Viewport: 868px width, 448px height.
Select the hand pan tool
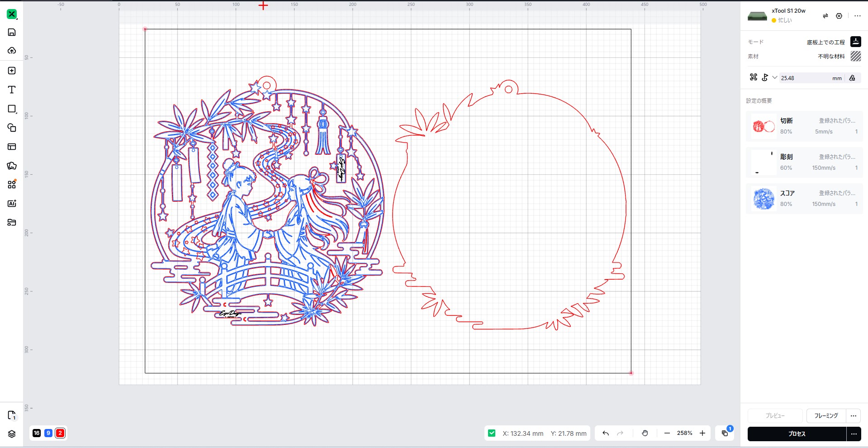[x=645, y=433]
